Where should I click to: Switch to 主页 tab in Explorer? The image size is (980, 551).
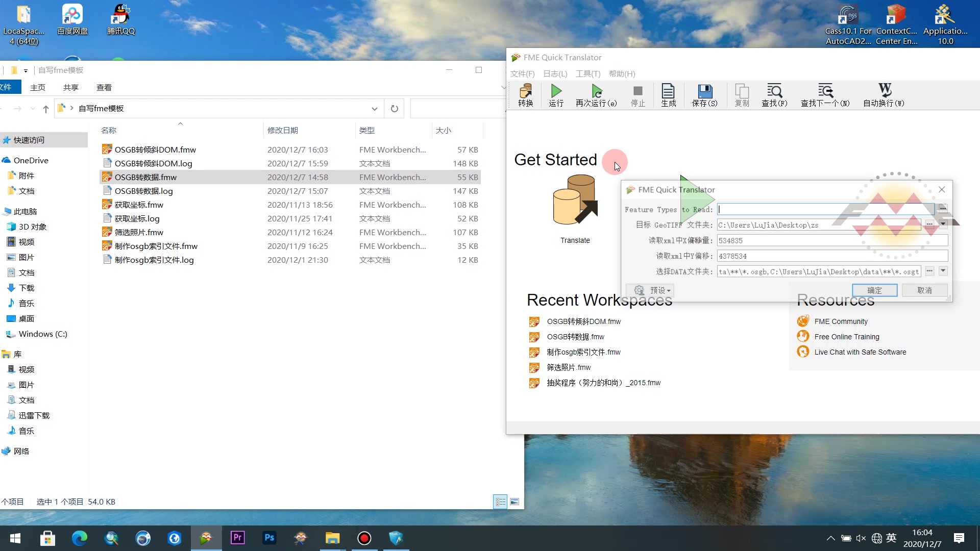point(38,88)
